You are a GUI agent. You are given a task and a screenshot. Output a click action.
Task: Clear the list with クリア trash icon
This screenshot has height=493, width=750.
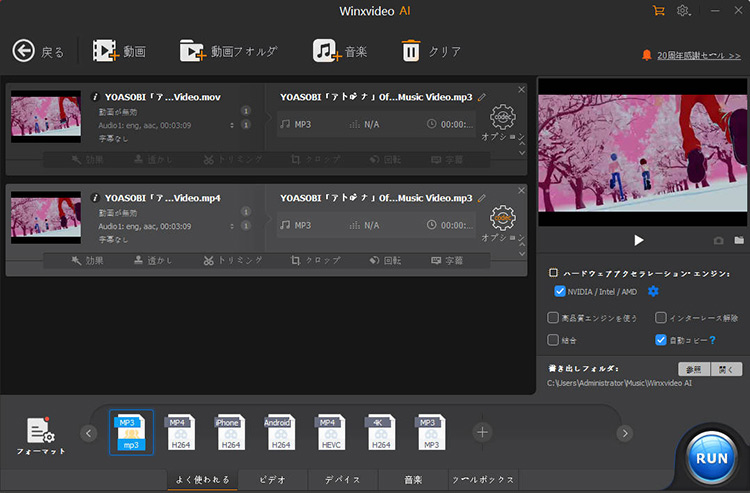(x=431, y=51)
